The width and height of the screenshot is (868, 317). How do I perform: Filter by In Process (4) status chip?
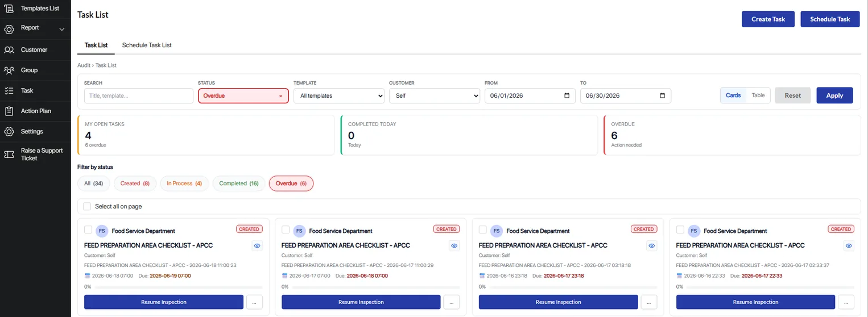(184, 183)
